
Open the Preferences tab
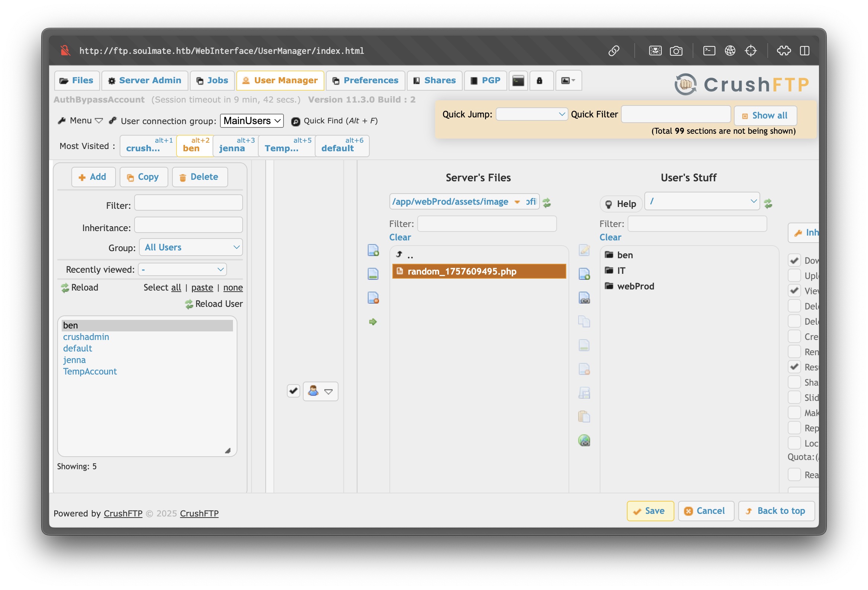pos(365,81)
